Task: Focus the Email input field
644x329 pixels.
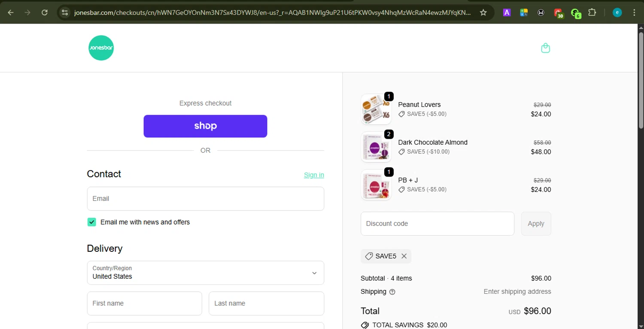Action: coord(205,198)
